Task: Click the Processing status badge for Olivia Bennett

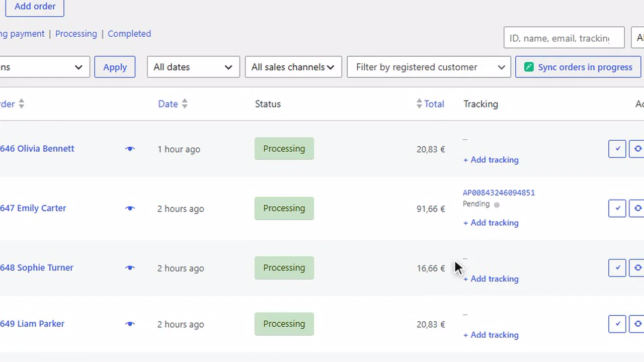Action: click(x=284, y=149)
